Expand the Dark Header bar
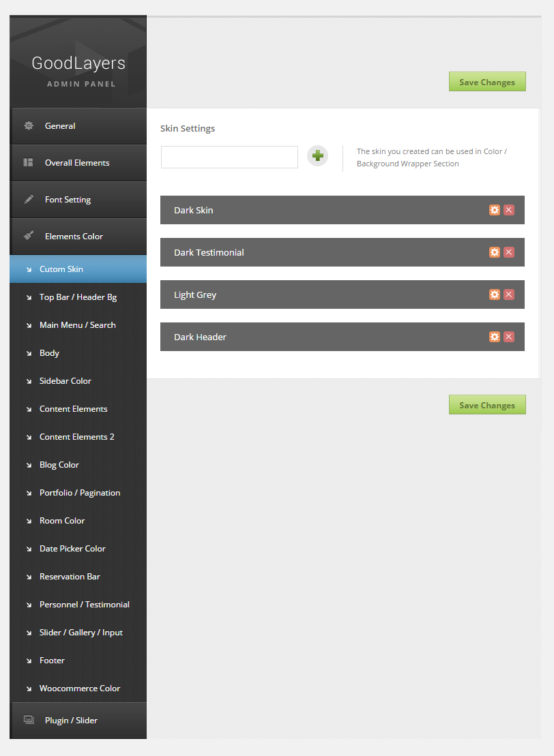Viewport: 554px width, 756px height. [342, 337]
